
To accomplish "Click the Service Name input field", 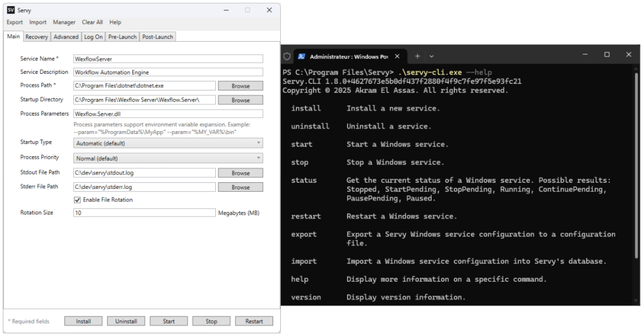I will coord(168,58).
